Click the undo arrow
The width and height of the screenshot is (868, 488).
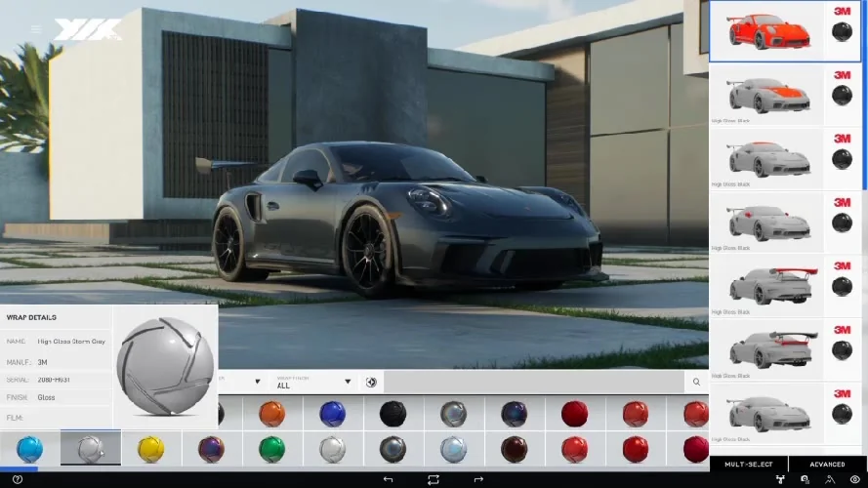[x=388, y=479]
